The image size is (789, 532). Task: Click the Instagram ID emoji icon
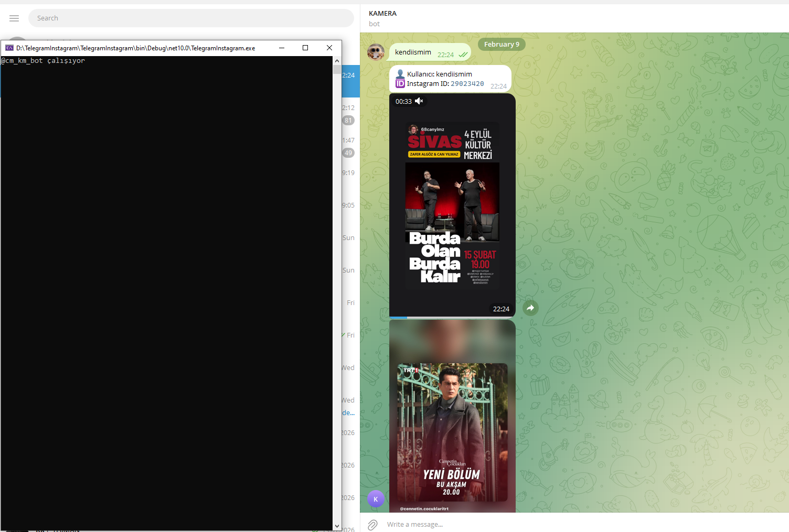(400, 83)
